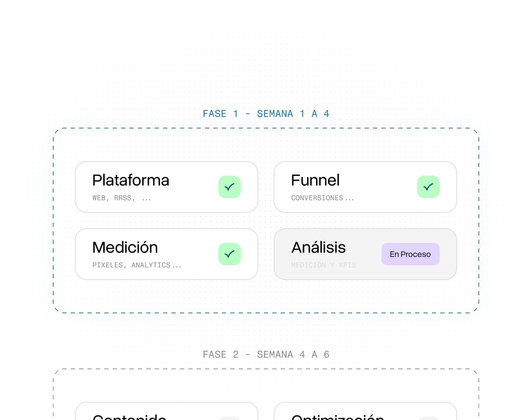Click the Medición card's checkmark icon
Screen dimensions: 532x420
point(230,254)
